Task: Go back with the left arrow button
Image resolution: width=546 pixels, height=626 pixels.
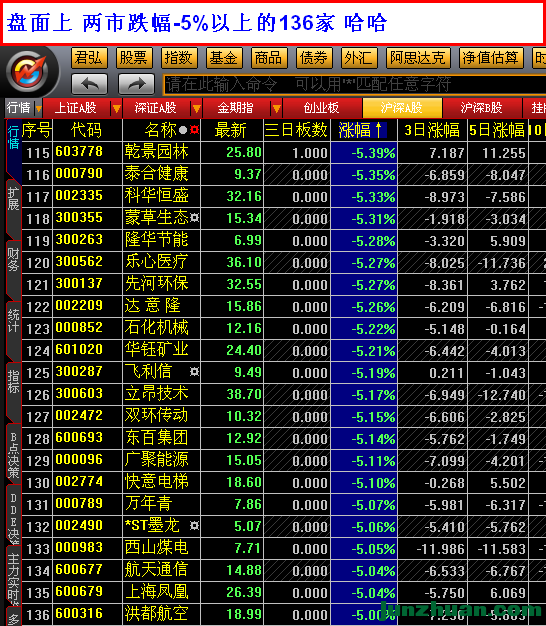Action: coord(89,84)
